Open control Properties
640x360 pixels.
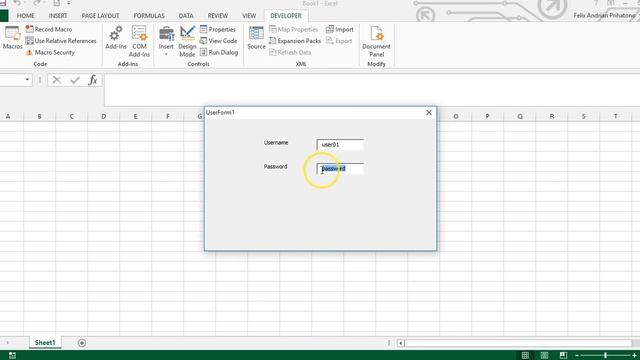click(218, 29)
